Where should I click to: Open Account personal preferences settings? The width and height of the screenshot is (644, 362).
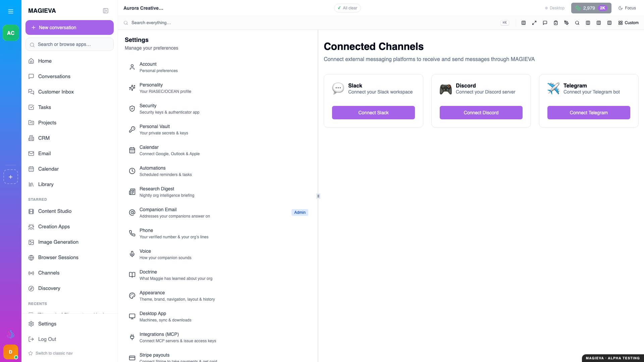[x=218, y=67]
